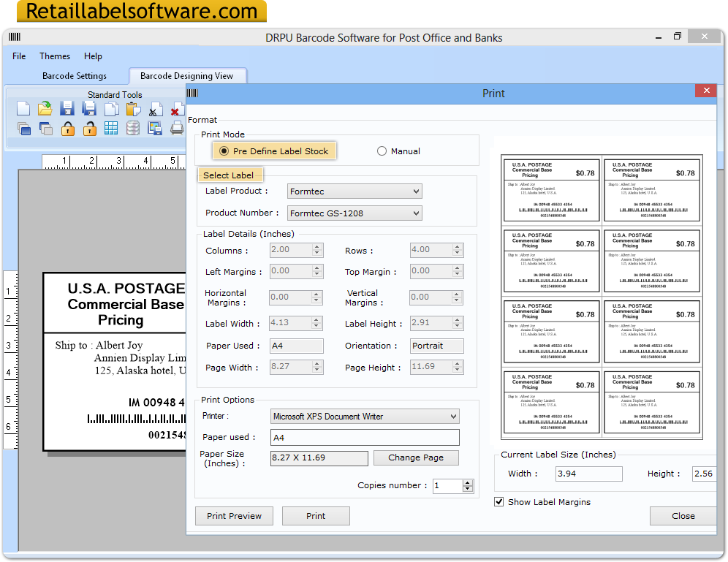The width and height of the screenshot is (728, 562).
Task: Switch to the Barcode Settings tab
Action: click(75, 75)
